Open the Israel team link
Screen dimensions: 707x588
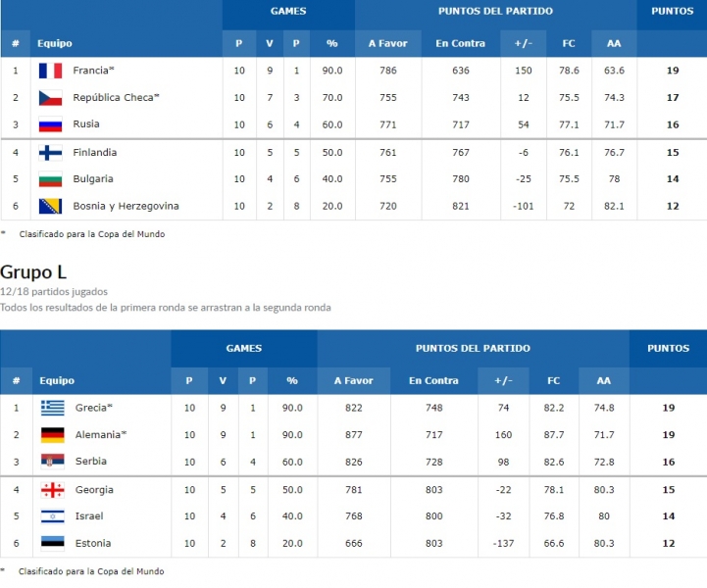pos(89,516)
